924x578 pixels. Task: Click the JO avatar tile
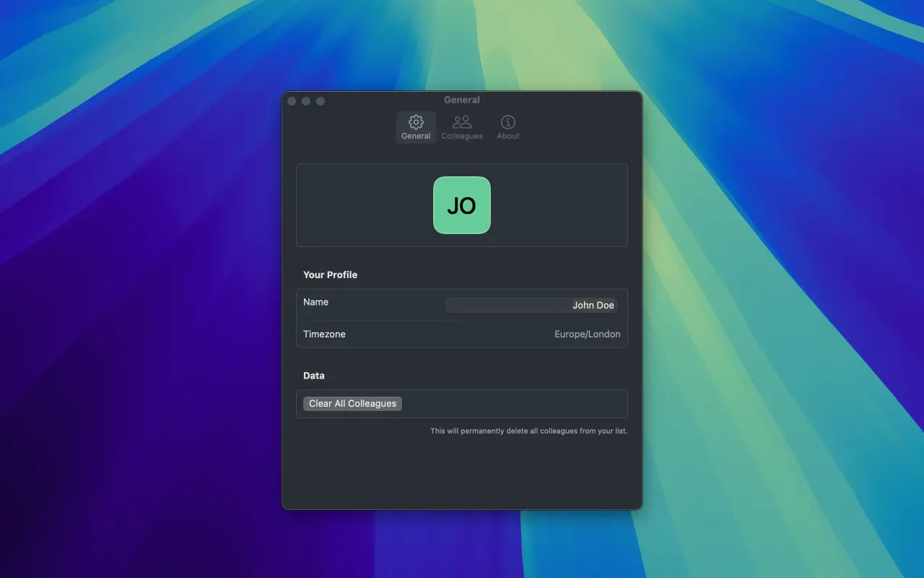[462, 205]
